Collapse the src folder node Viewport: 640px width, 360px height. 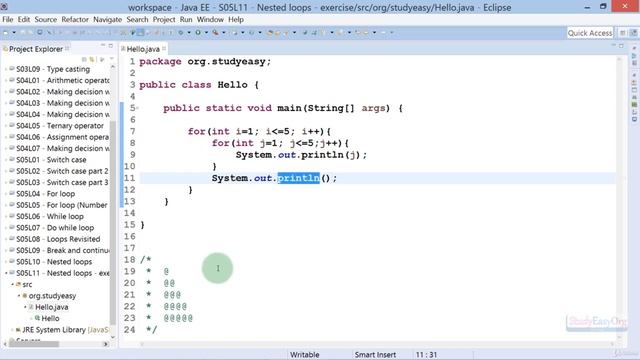point(12,284)
